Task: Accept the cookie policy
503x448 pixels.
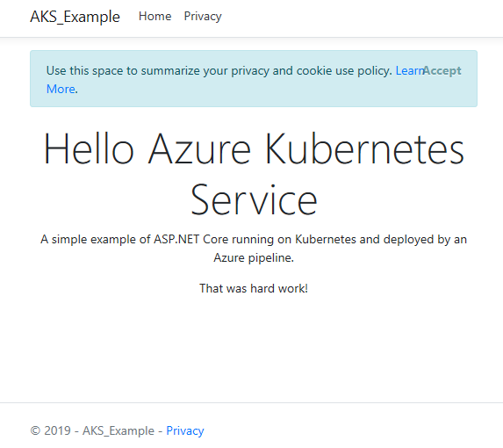Action: coord(442,70)
